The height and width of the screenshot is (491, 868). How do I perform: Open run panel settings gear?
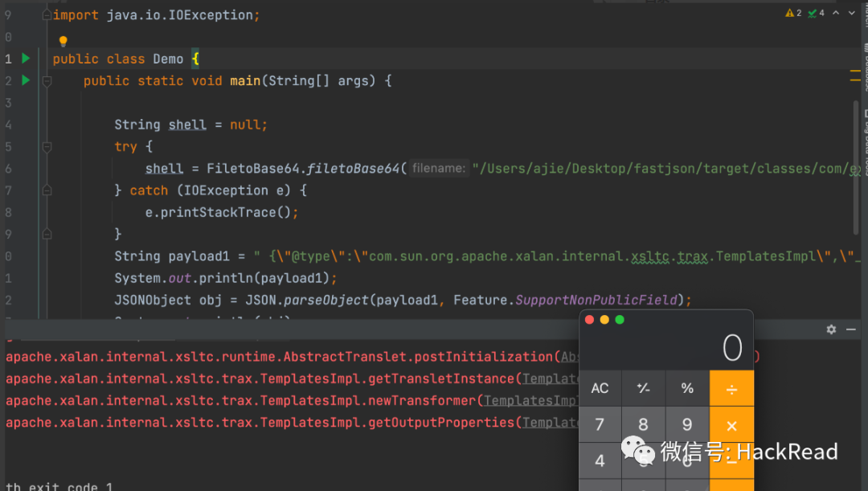point(831,329)
